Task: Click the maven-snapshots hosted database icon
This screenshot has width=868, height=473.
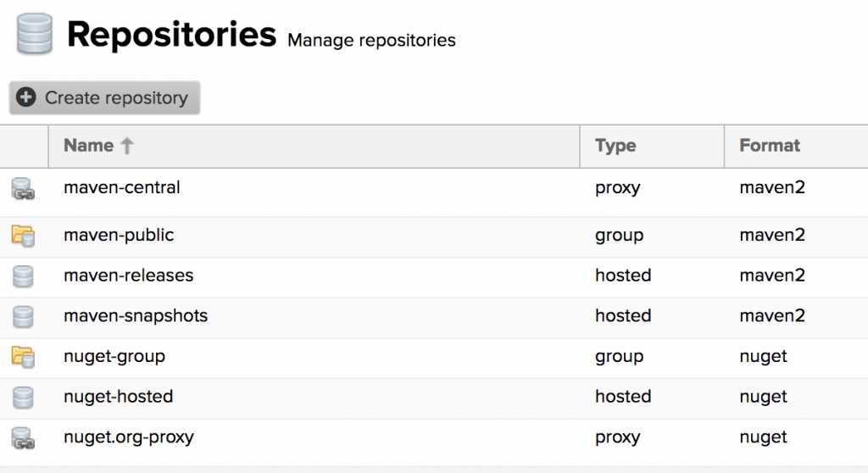Action: tap(23, 317)
